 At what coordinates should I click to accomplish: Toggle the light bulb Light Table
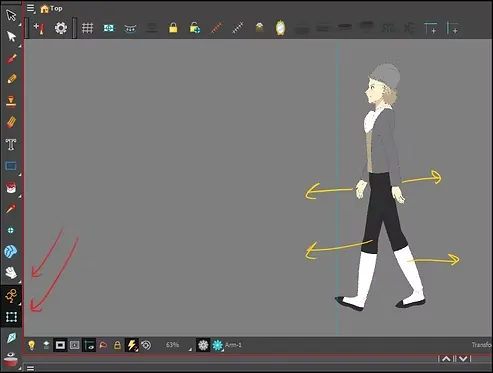point(32,345)
